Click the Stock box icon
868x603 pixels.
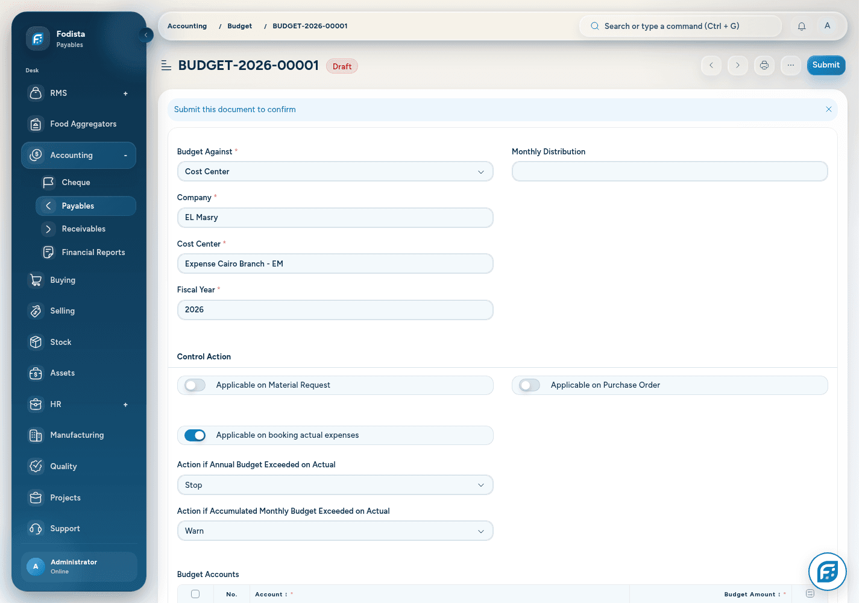36,342
